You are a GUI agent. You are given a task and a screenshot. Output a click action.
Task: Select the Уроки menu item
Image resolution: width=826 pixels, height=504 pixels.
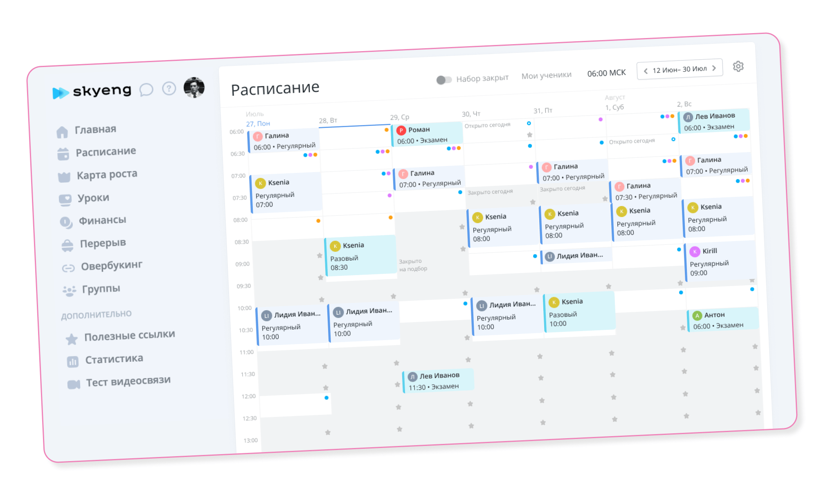point(91,197)
